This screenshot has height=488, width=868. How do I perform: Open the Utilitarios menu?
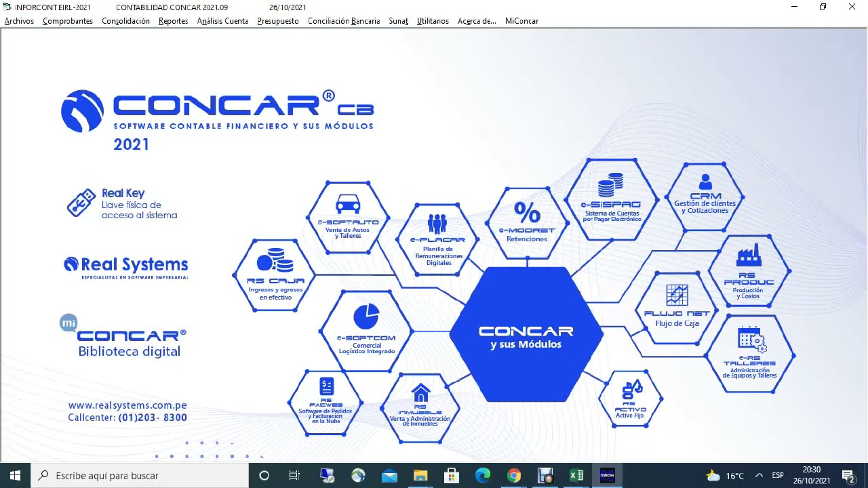click(433, 21)
